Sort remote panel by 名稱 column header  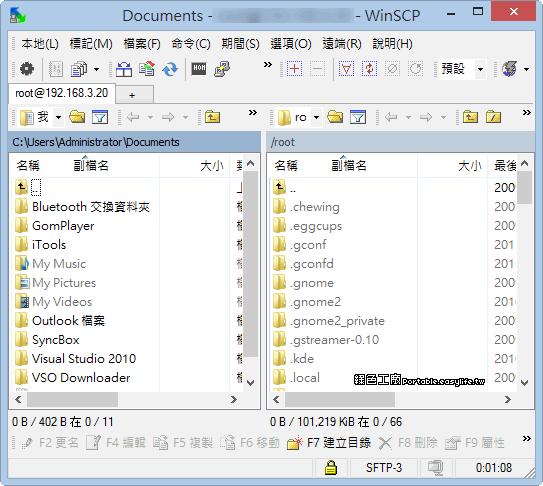coord(286,166)
